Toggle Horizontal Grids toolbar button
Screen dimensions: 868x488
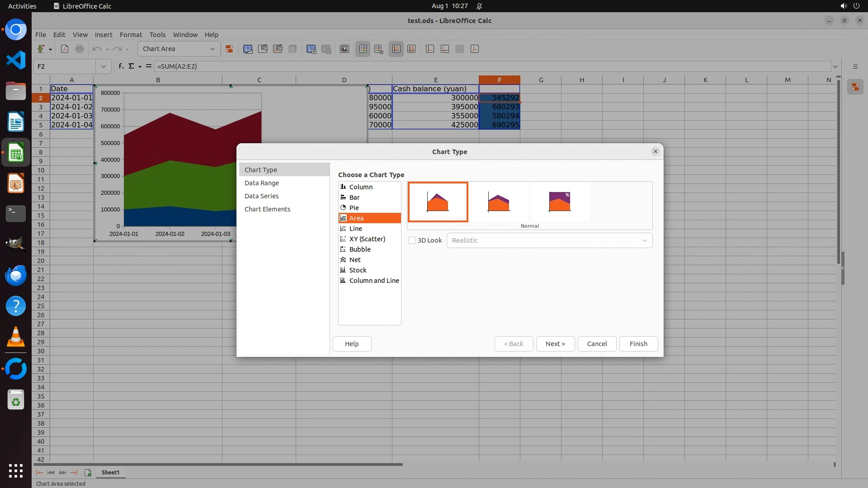coord(396,49)
